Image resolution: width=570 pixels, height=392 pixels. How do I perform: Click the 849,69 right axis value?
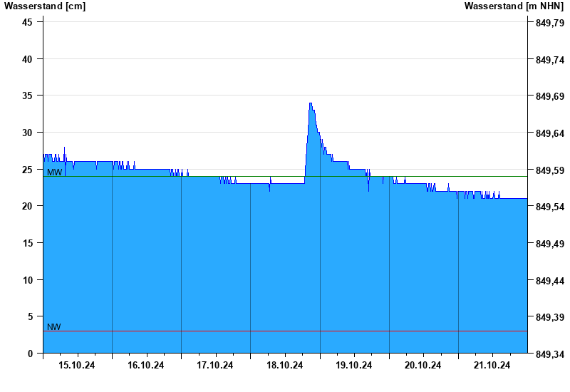tap(550, 97)
